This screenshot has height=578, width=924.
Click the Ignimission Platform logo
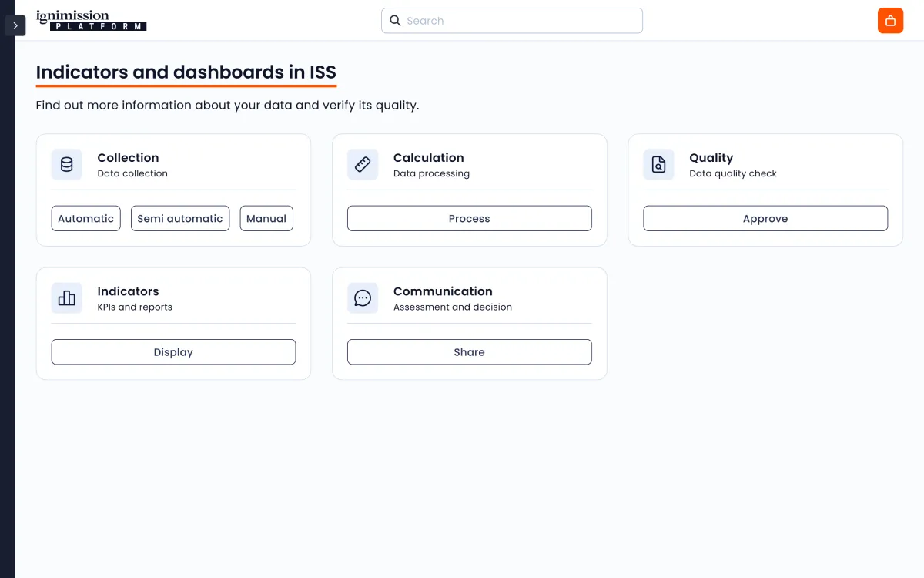[91, 21]
